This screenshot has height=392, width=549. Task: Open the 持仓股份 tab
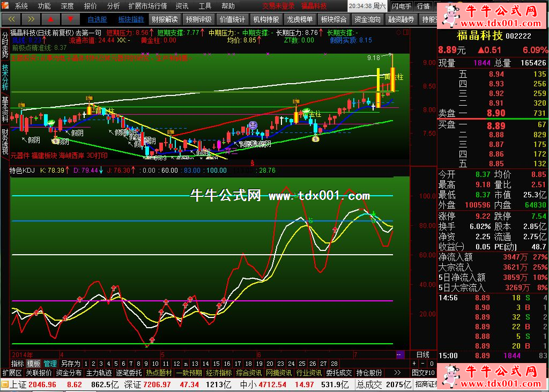coord(369,373)
